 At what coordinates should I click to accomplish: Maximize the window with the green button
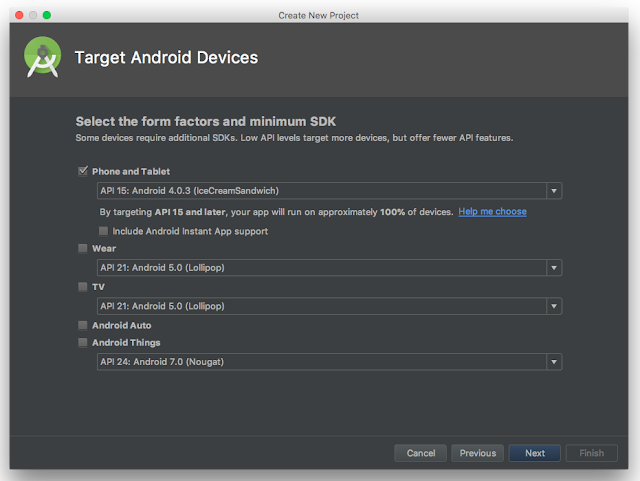tap(46, 16)
